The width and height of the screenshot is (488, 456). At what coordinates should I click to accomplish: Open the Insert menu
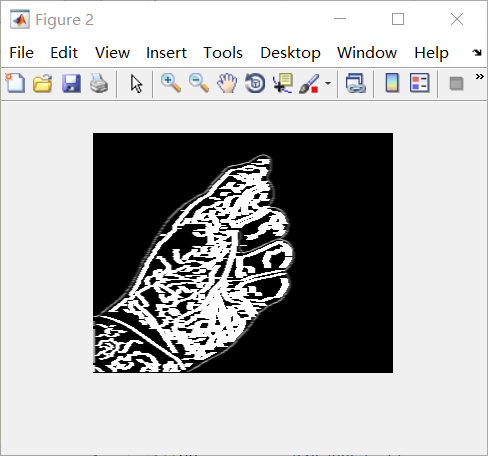tap(166, 53)
